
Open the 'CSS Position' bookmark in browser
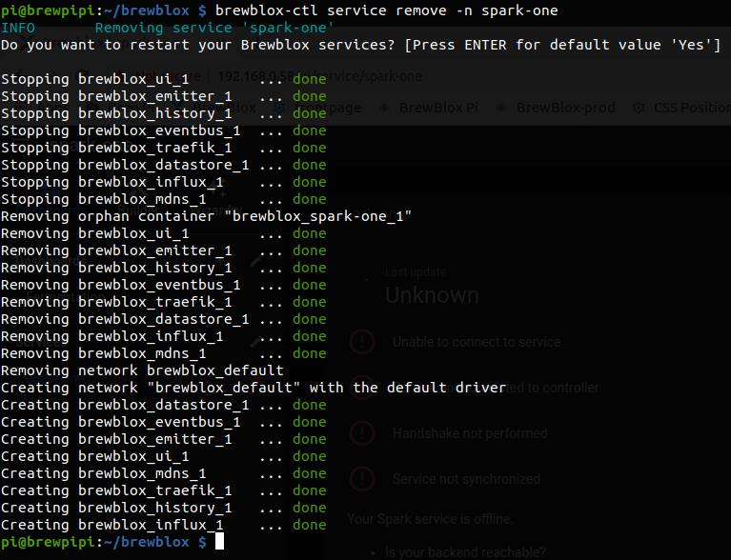pos(681,108)
